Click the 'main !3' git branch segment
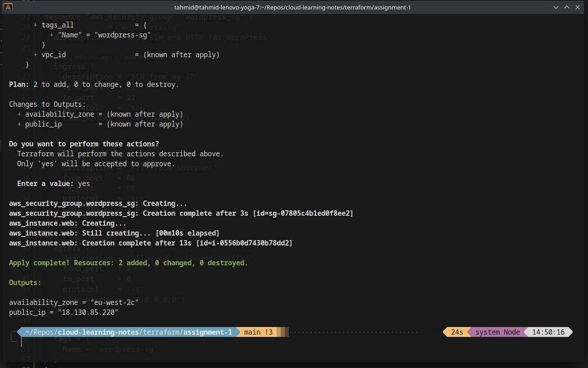Viewport: 588px width, 368px height. [x=258, y=332]
